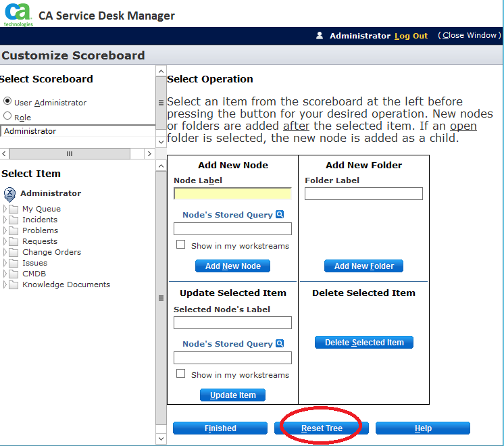Click the CA Technologies logo
The width and height of the screenshot is (504, 446).
pos(18,14)
